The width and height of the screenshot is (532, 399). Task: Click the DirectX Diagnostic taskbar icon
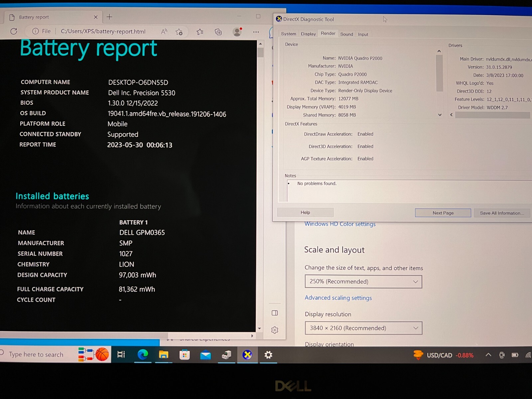coord(247,355)
